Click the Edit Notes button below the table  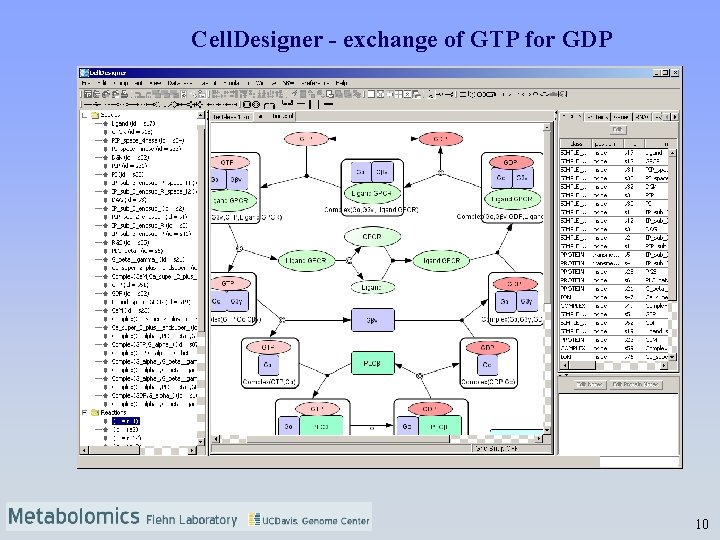tap(591, 384)
